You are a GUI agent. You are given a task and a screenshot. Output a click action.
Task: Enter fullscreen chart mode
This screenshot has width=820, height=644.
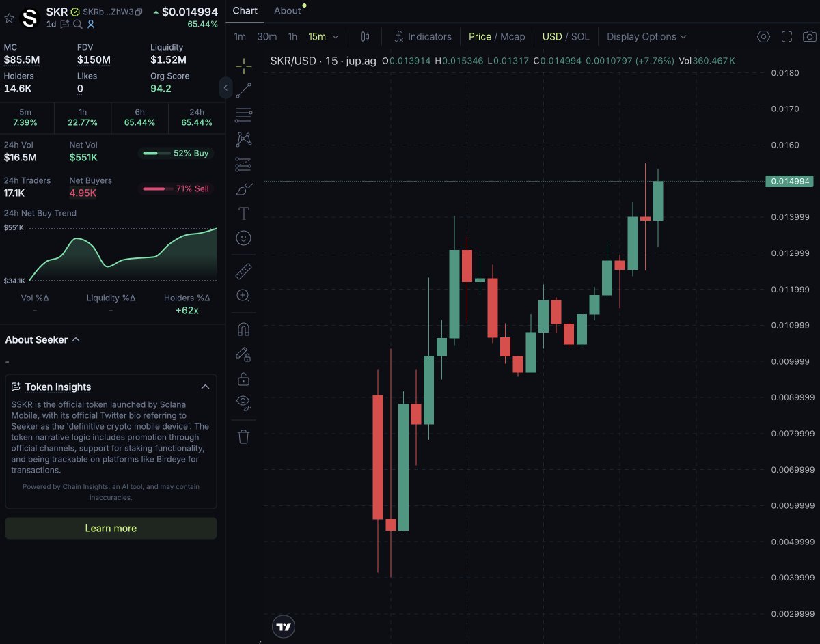click(787, 37)
